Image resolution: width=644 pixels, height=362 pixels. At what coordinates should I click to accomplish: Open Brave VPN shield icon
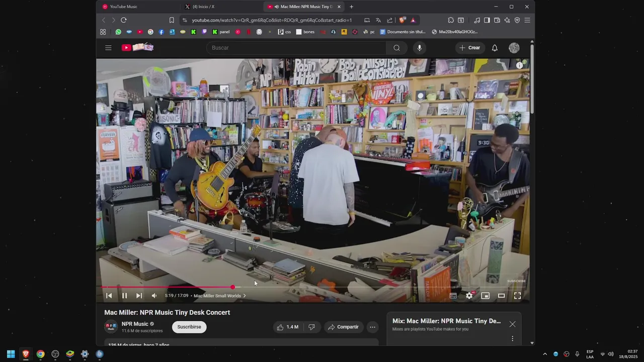[517, 20]
